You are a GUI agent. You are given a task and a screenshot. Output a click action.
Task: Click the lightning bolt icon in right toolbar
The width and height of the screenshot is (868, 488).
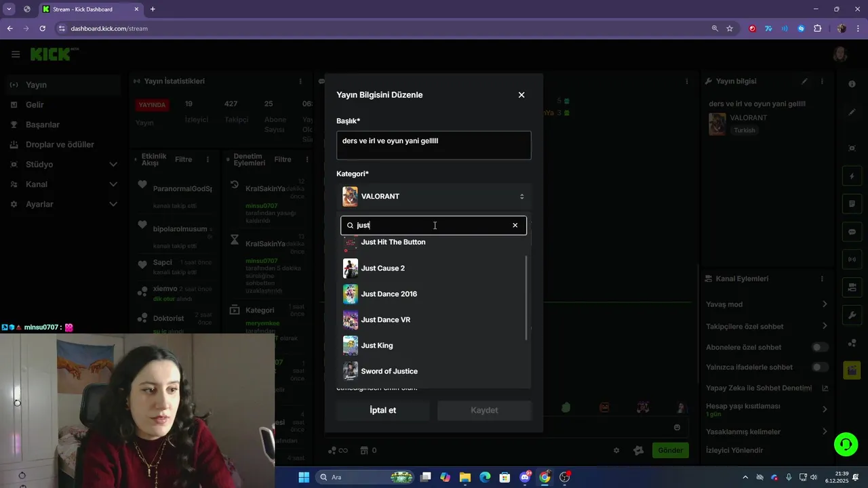[x=852, y=176]
